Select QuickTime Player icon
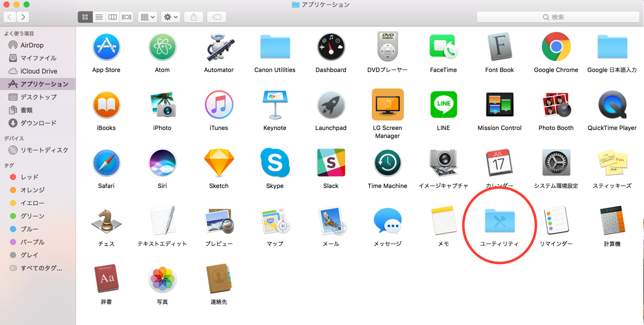This screenshot has width=644, height=325. (x=612, y=105)
